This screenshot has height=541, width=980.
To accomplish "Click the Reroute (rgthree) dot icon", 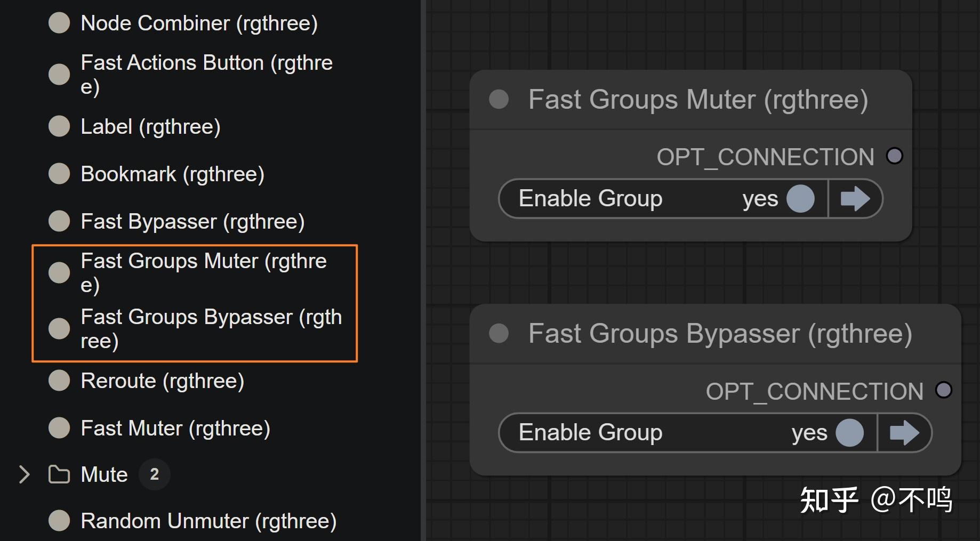I will [x=59, y=381].
